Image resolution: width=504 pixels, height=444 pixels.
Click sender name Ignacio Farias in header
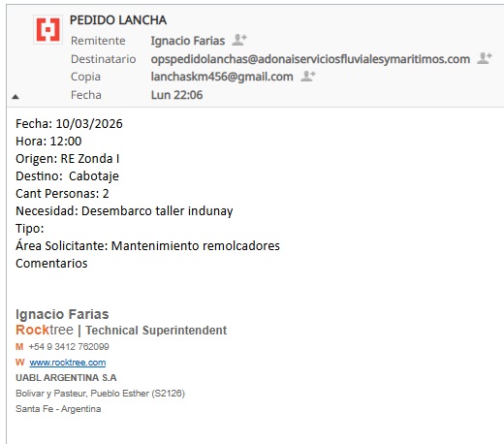coord(188,41)
